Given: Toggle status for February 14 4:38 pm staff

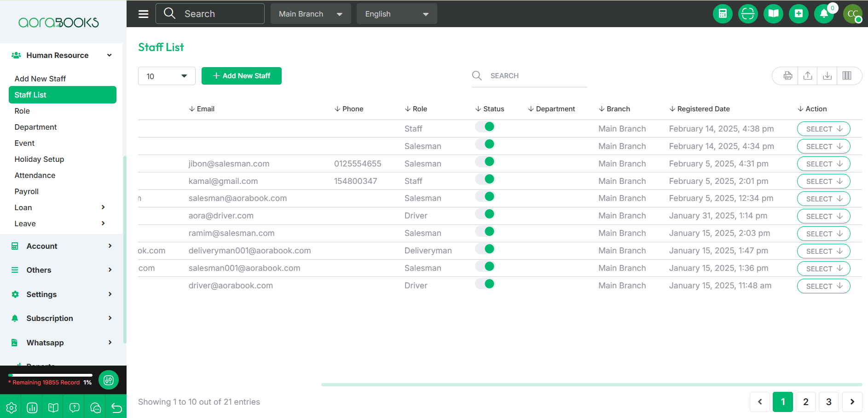Looking at the screenshot, I should coord(485,127).
